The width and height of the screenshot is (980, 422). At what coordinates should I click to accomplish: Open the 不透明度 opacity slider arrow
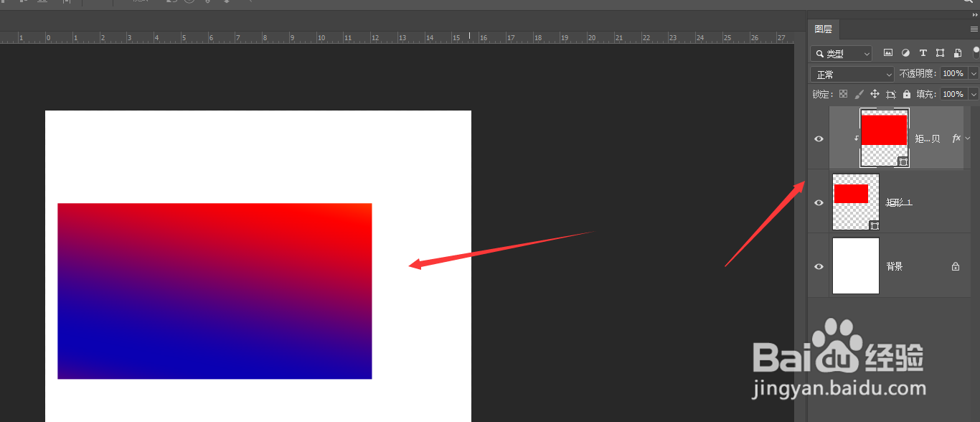pos(974,73)
